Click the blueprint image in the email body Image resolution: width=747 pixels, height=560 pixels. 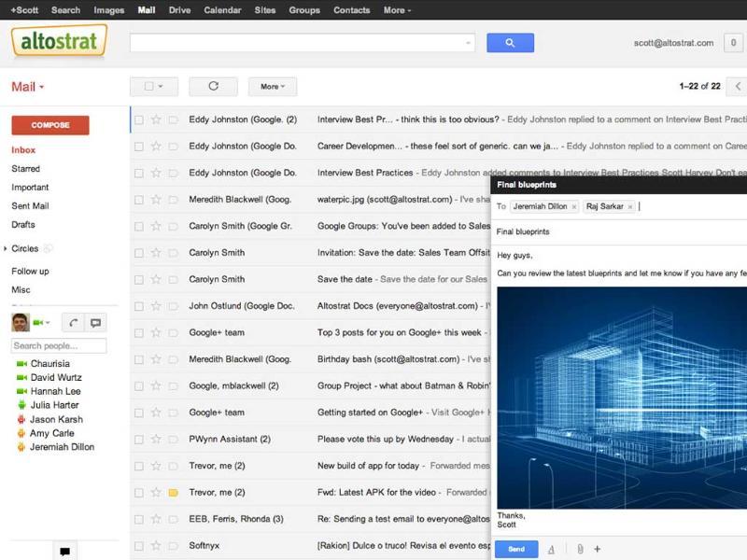622,399
